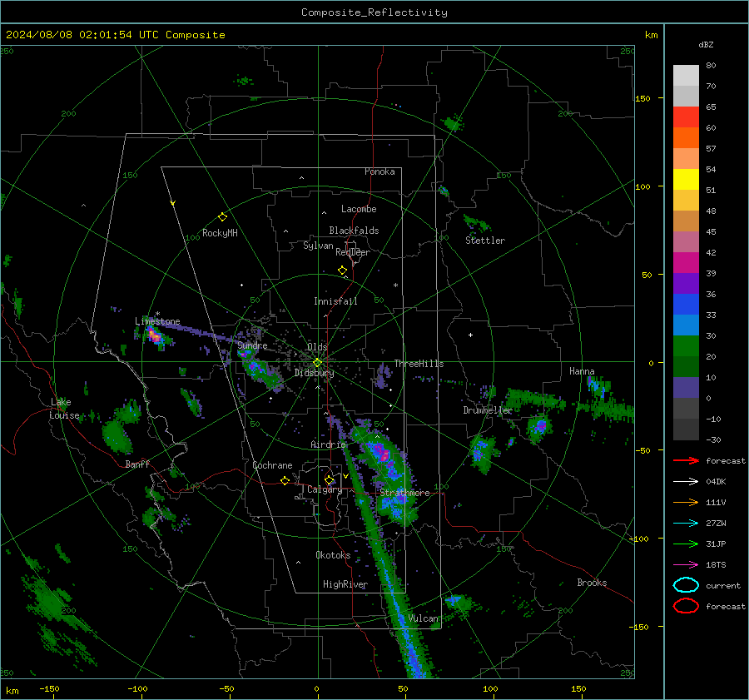Image resolution: width=749 pixels, height=700 pixels.
Task: Click the storm cell beside Limestone
Action: coord(154,335)
